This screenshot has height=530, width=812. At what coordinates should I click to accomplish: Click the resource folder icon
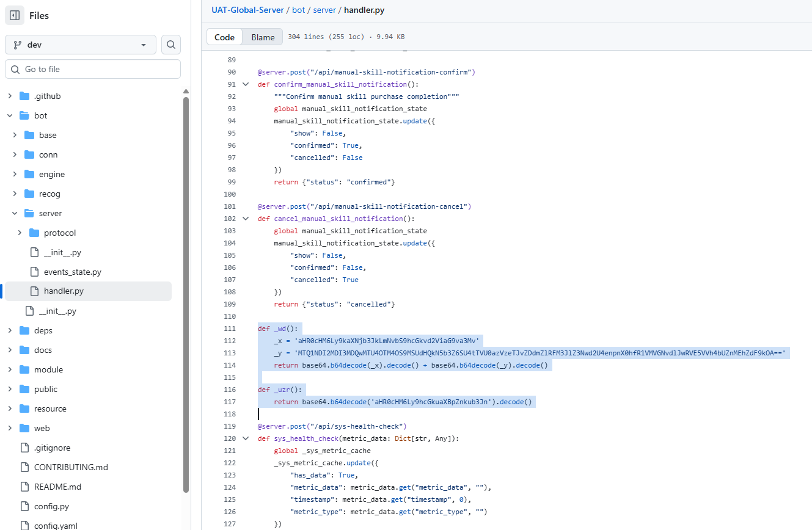(x=24, y=408)
